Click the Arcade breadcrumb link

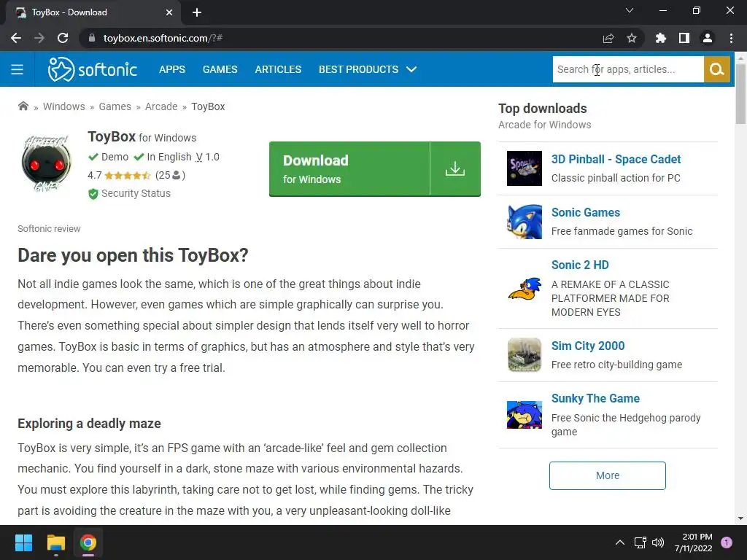[161, 106]
